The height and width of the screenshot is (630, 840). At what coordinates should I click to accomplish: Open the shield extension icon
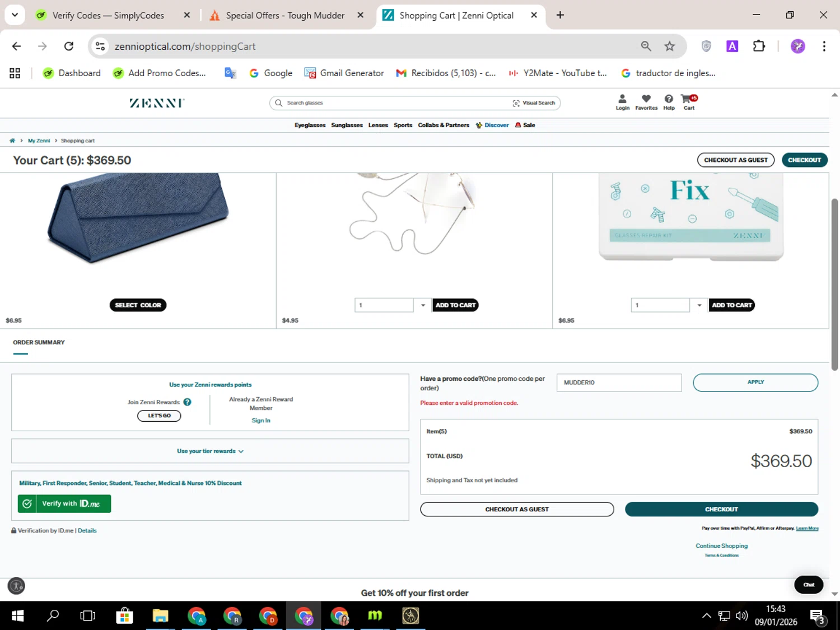pos(706,46)
